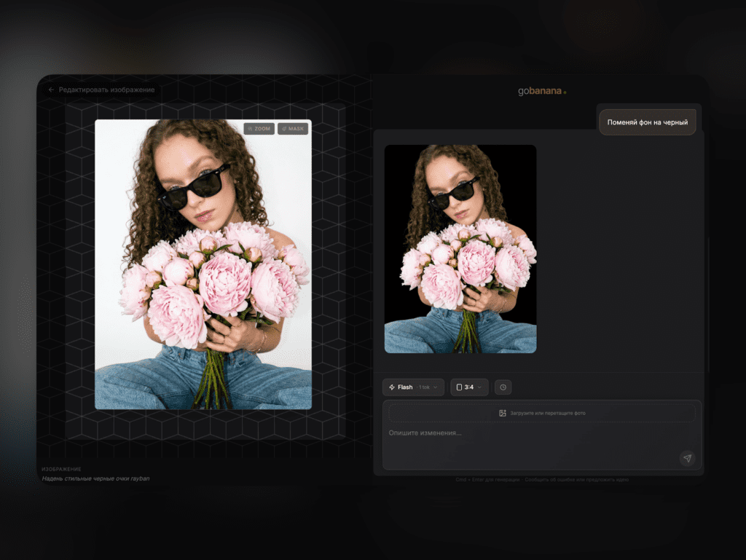Open the generation history clock icon

[503, 387]
